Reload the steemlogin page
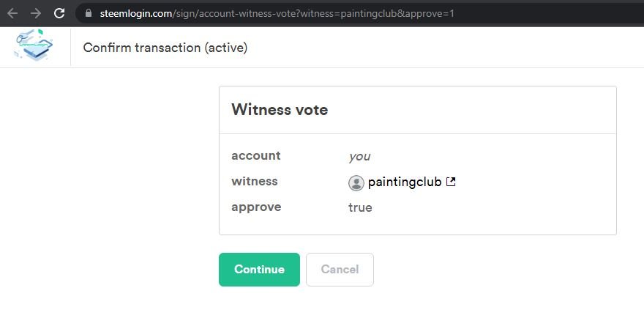Image resolution: width=644 pixels, height=329 pixels. [x=59, y=13]
